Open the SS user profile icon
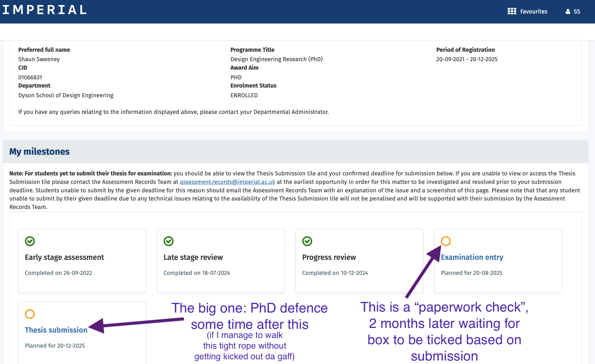Screen dimensions: 595x364 568,12
